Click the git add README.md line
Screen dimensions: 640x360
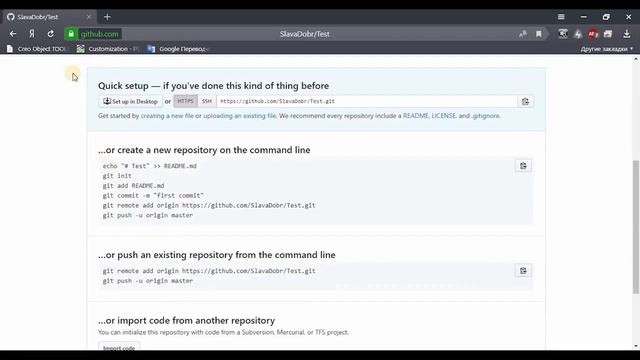(x=133, y=186)
